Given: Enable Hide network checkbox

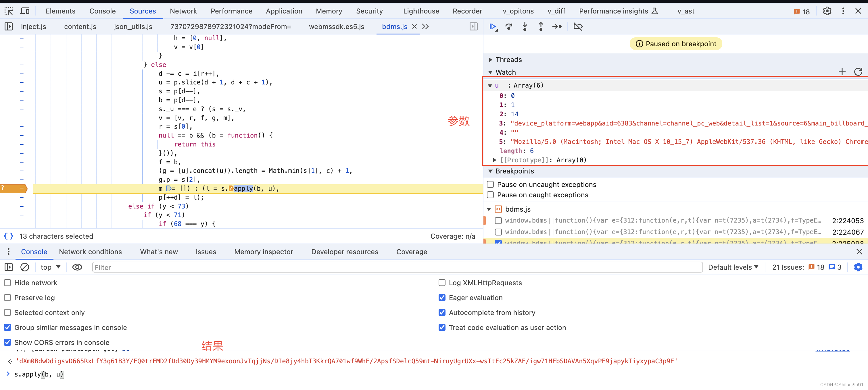Looking at the screenshot, I should [x=7, y=283].
